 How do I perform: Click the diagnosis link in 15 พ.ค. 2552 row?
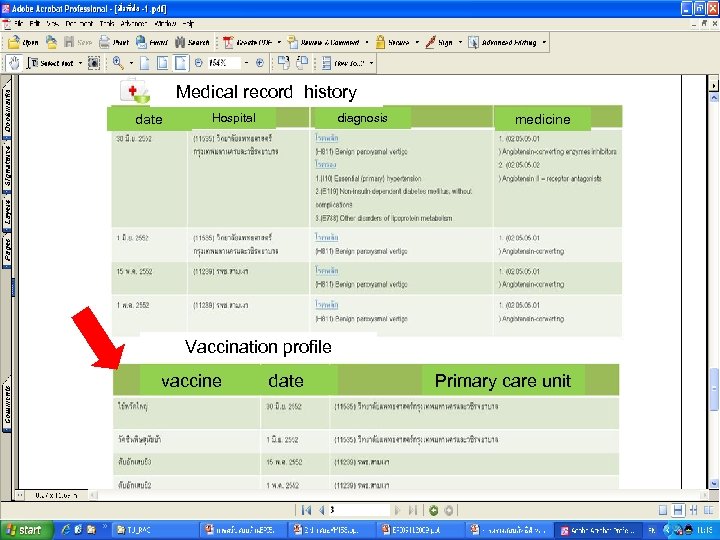[326, 270]
